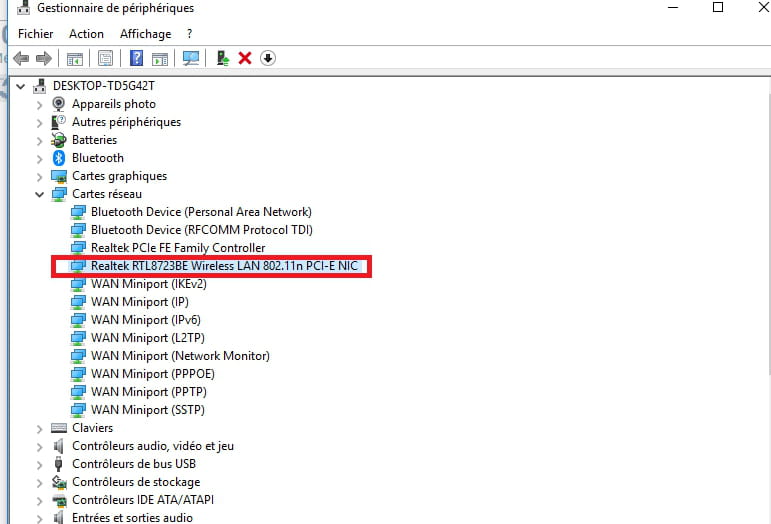The image size is (771, 524).
Task: Open the ? help menu
Action: (x=190, y=34)
